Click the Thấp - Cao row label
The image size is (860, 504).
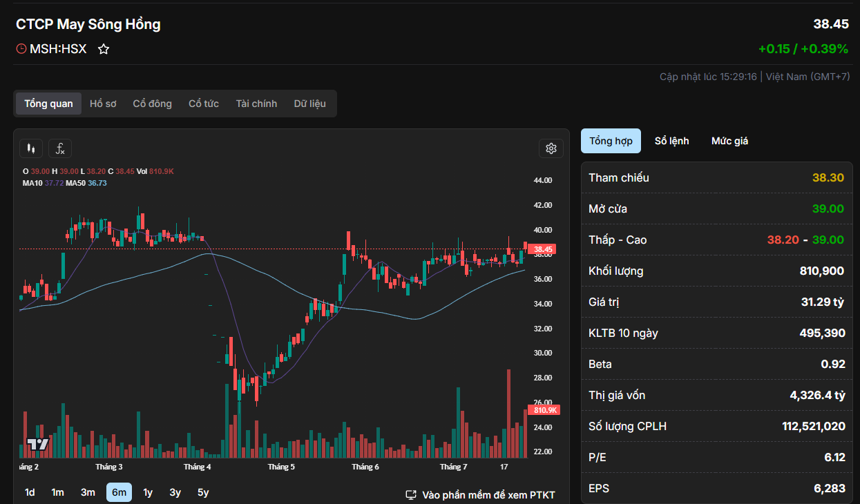coord(618,240)
